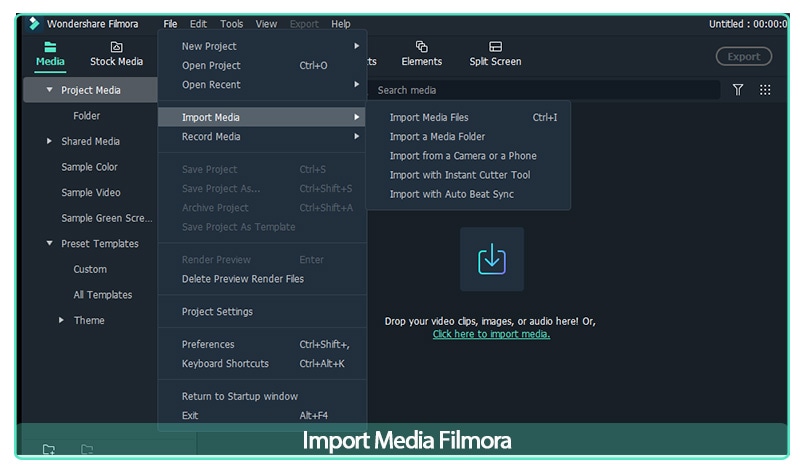The image size is (800, 470).
Task: Collapse the Preset Templates arrow
Action: (49, 243)
